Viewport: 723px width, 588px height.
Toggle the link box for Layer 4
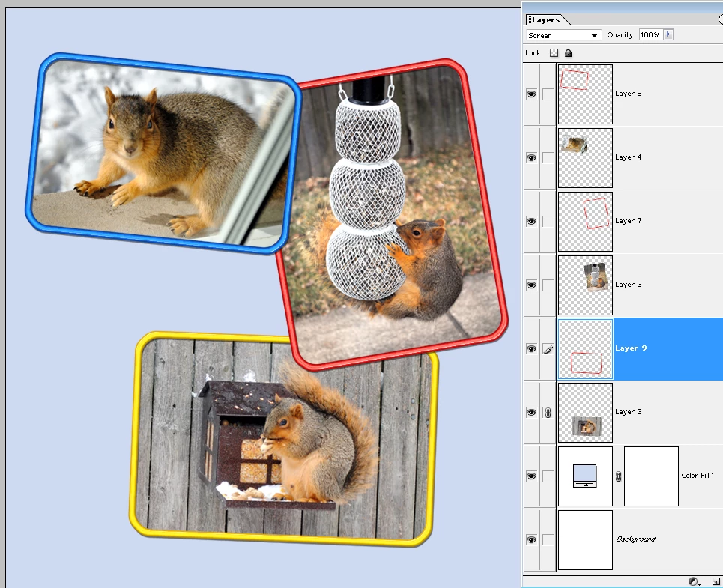coord(548,157)
